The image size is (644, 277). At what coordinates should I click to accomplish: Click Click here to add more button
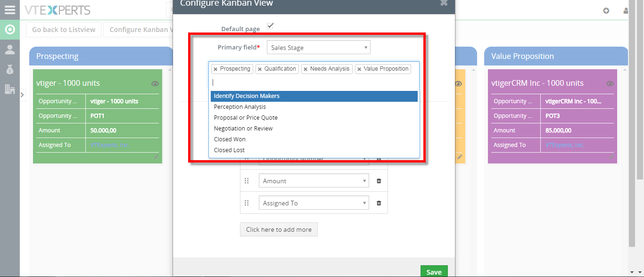279,229
